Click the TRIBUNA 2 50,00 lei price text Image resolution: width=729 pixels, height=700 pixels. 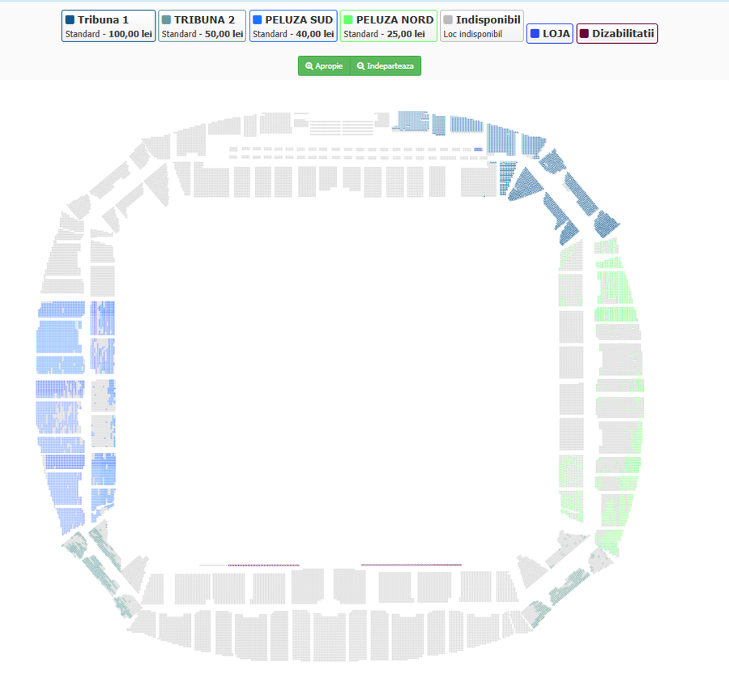pyautogui.click(x=202, y=34)
